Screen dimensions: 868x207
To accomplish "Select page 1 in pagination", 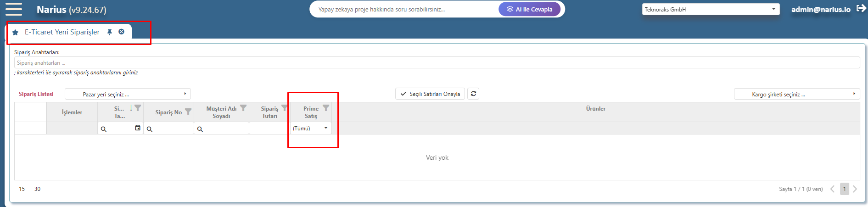I will click(x=844, y=189).
